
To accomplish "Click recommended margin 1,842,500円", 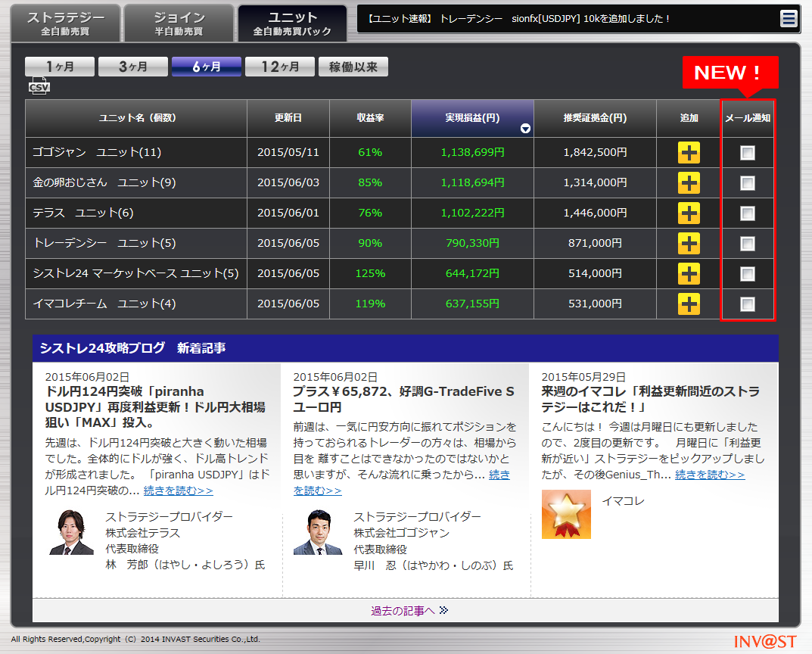I will [595, 152].
